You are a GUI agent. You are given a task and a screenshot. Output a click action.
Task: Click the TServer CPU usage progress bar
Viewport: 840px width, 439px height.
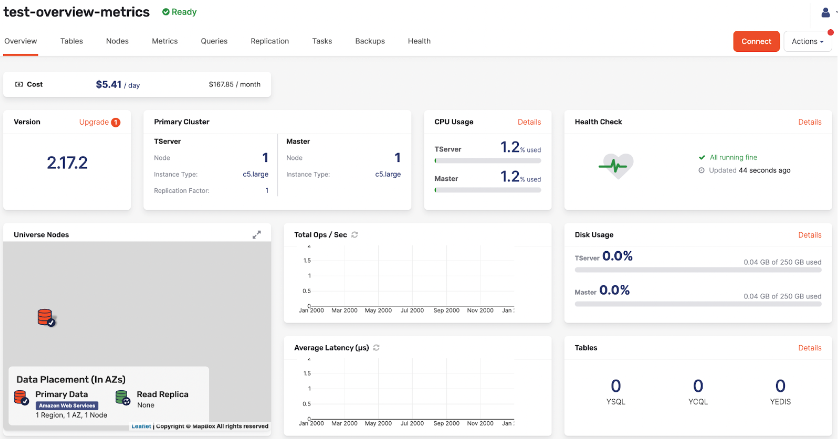(x=488, y=160)
